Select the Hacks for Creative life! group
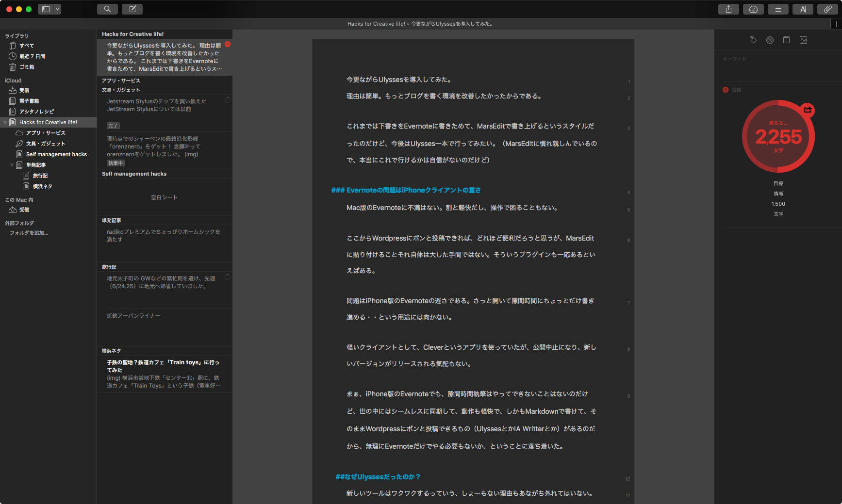This screenshot has width=842, height=504. tap(48, 122)
